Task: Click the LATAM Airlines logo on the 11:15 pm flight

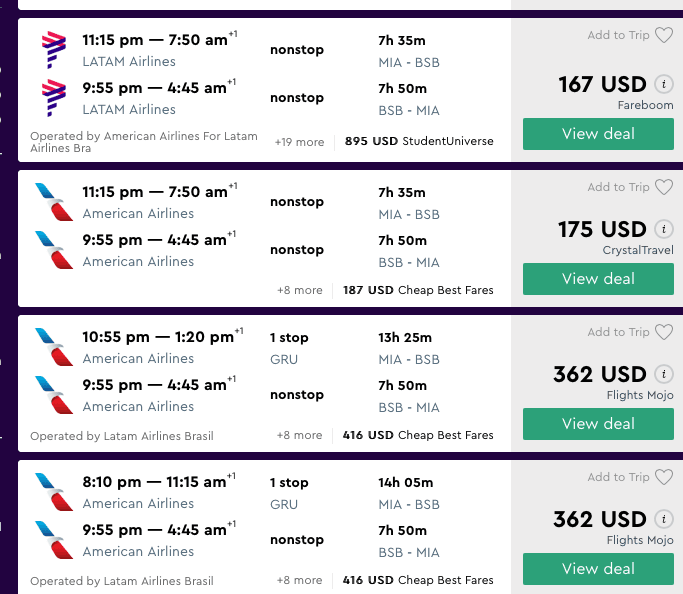Action: pos(53,50)
